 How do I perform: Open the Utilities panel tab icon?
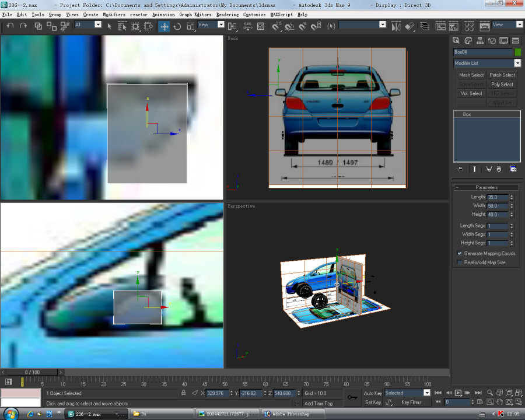pyautogui.click(x=515, y=40)
